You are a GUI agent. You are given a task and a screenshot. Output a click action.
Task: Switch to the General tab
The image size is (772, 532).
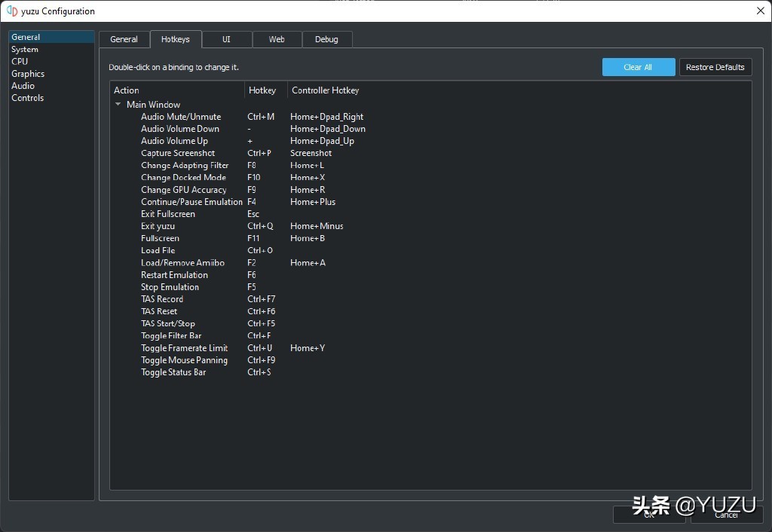click(x=124, y=39)
